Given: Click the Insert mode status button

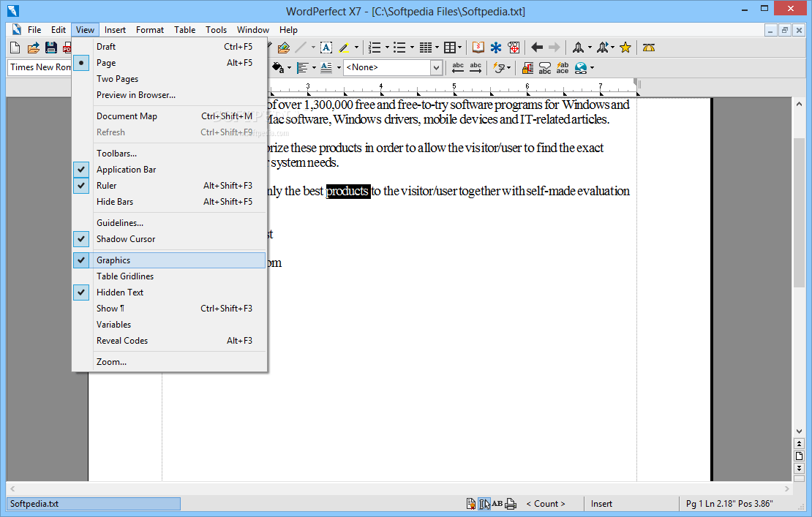Looking at the screenshot, I should 601,504.
